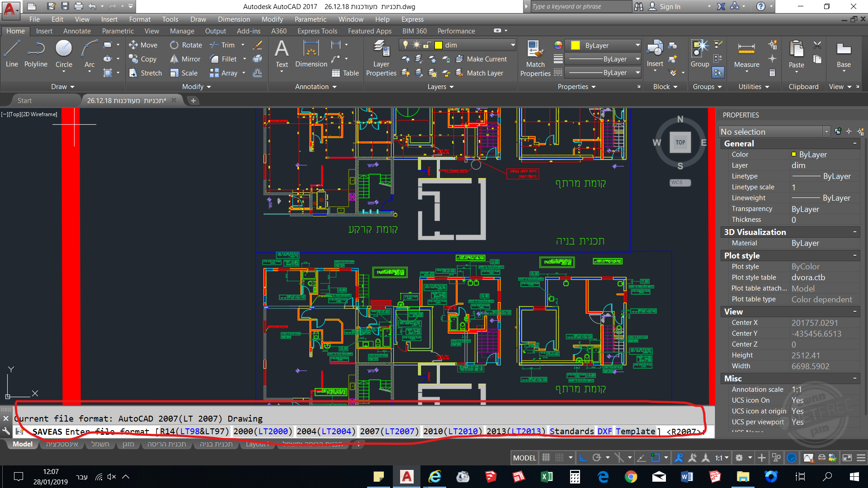Collapse the Plot style section
This screenshot has height=488, width=868.
point(854,256)
